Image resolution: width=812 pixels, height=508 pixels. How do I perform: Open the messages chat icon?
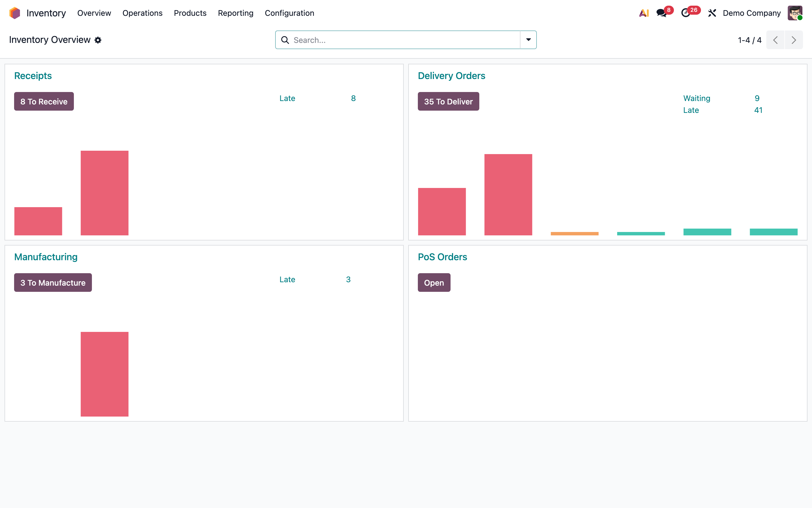click(661, 13)
